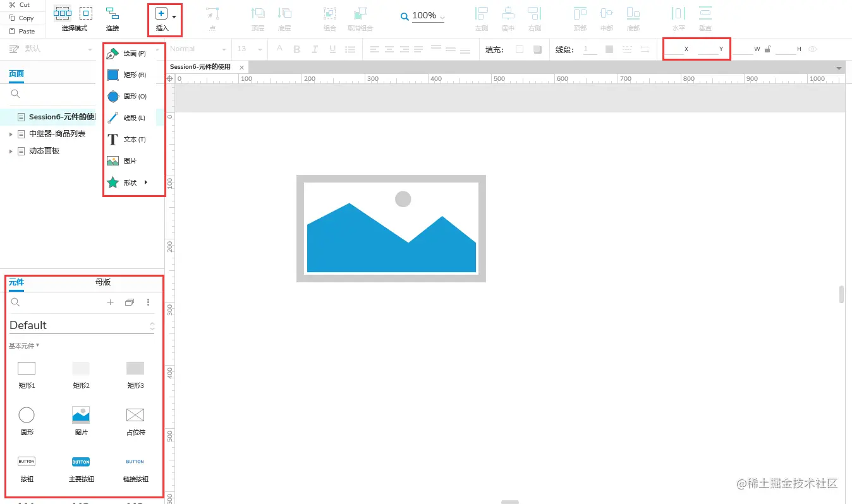Click the 左侧 align left icon
Viewport: 852px width, 504px height.
tap(482, 13)
